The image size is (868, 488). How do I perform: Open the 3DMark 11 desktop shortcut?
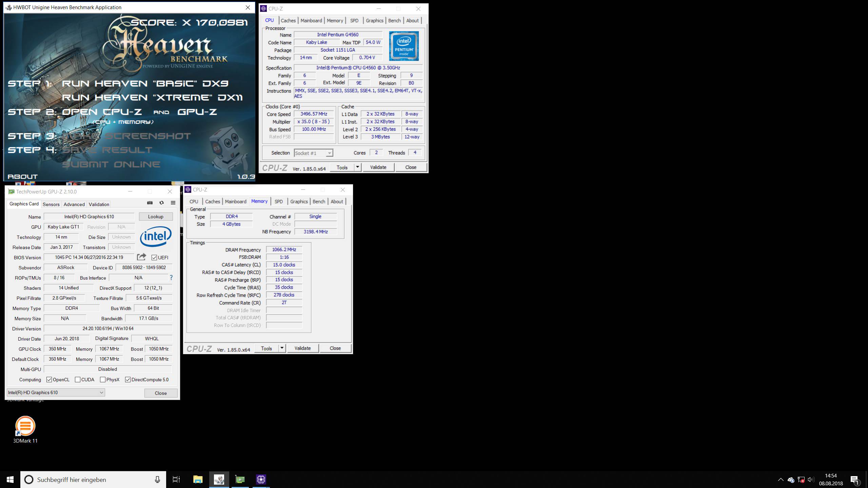click(x=25, y=429)
